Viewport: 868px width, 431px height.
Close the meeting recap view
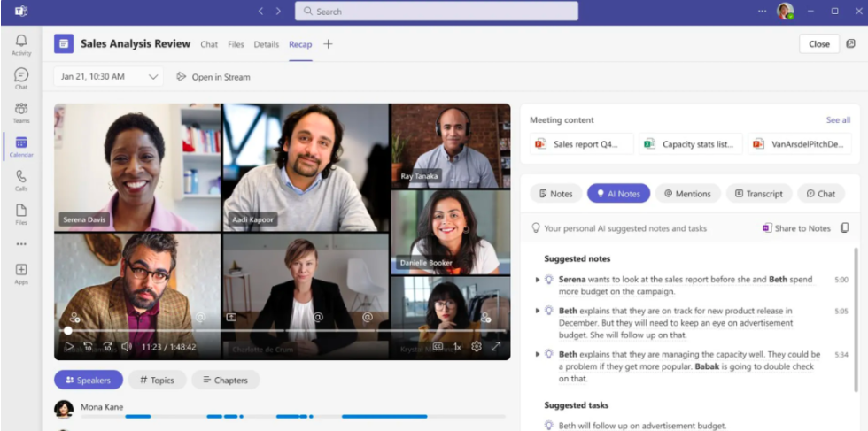[x=819, y=43]
